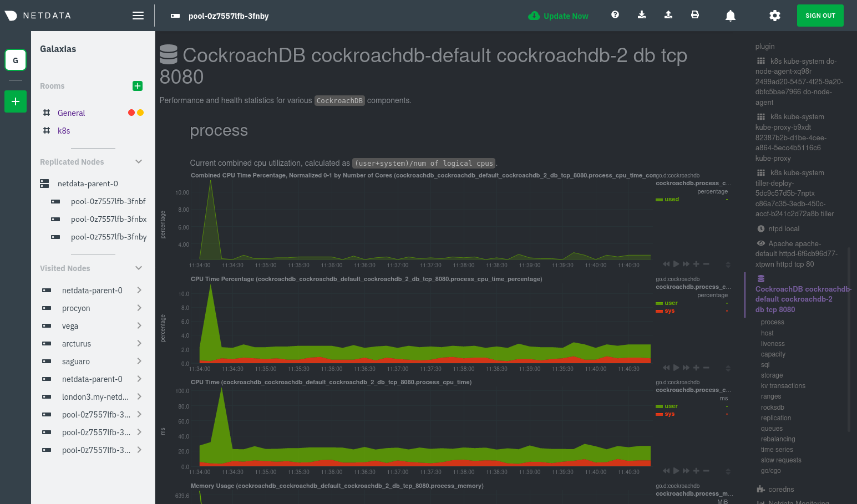
Task: Collapse the Replicated Nodes section
Action: 139,161
